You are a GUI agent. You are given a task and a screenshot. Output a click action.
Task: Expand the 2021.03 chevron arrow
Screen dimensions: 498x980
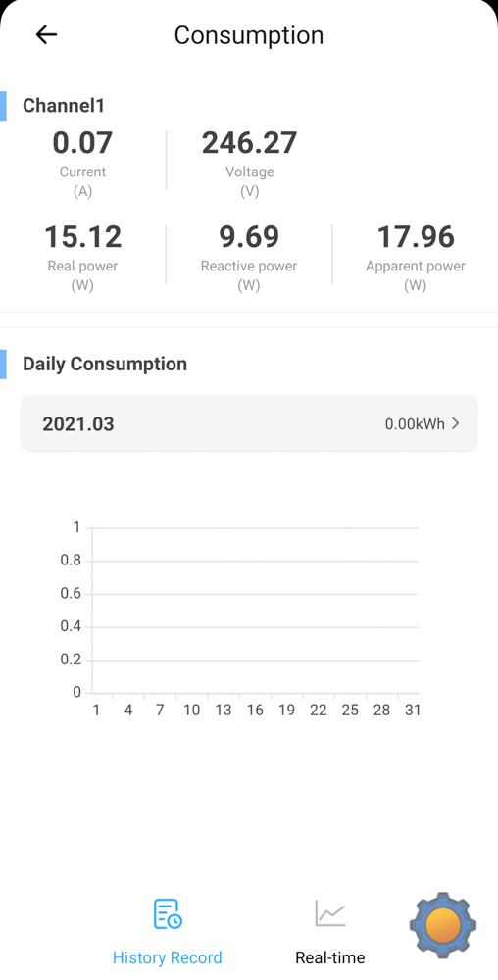coord(456,423)
